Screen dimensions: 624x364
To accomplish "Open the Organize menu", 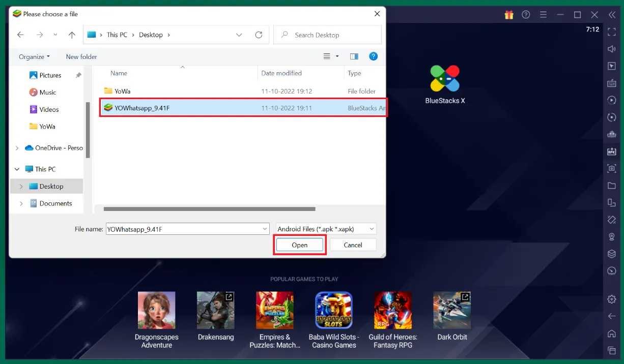I will click(34, 56).
